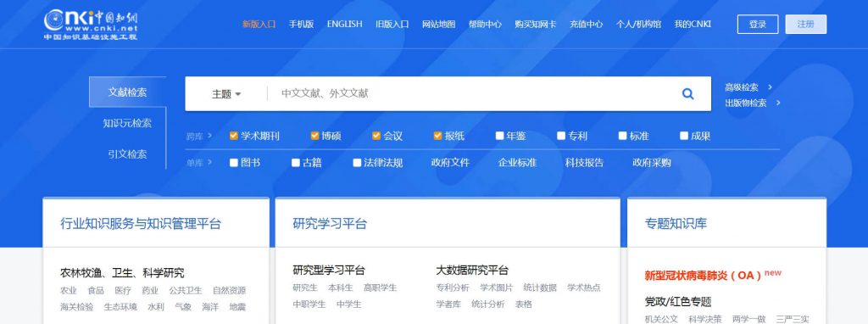
Task: Click the 党政/红色专题 link
Action: [x=677, y=302]
